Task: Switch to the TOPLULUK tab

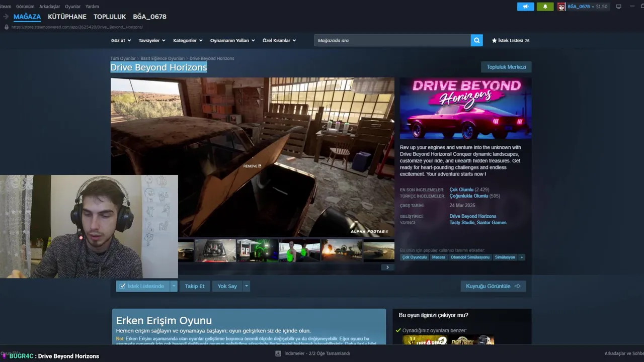Action: [x=110, y=17]
